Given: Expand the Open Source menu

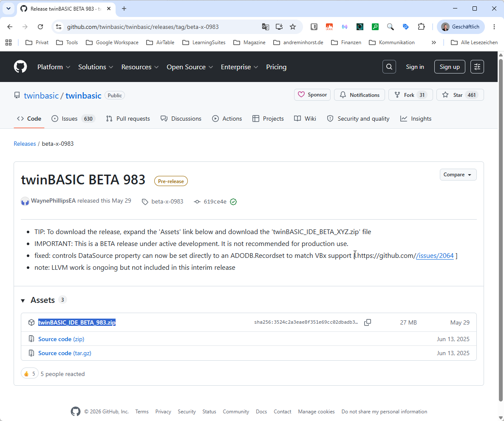Looking at the screenshot, I should [190, 67].
